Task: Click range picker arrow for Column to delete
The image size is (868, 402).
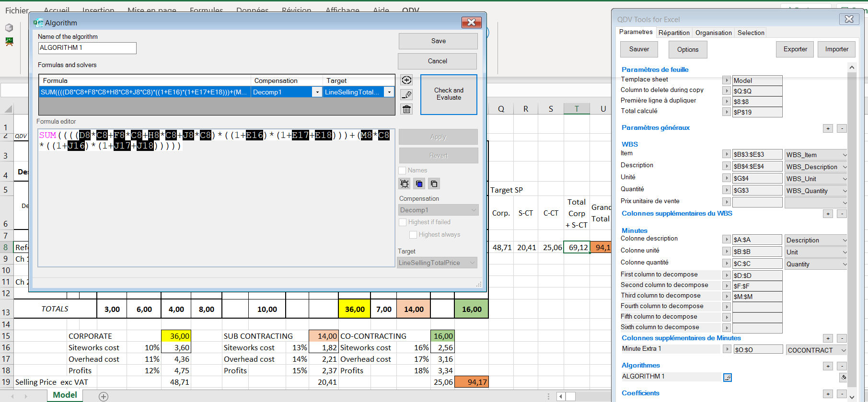Action: pyautogui.click(x=727, y=91)
